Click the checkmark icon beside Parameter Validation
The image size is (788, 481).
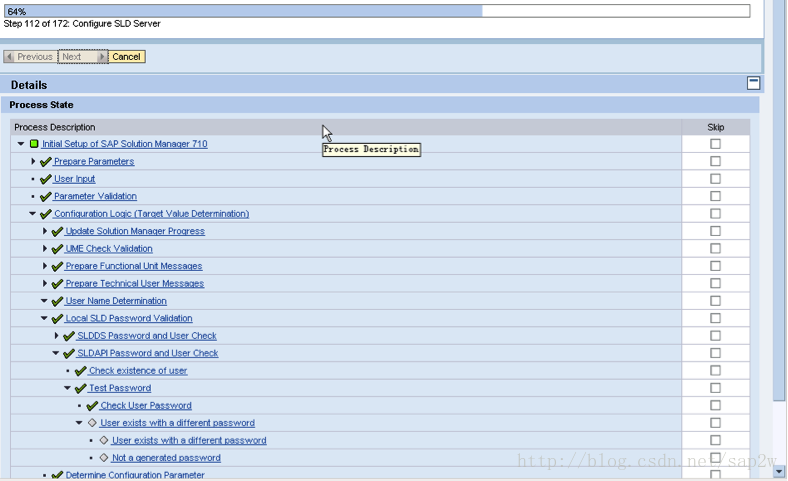tap(46, 197)
